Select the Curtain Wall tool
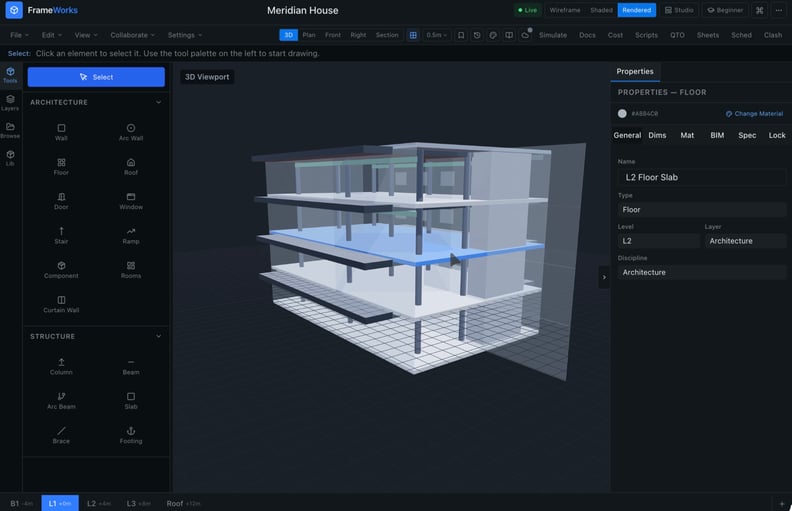This screenshot has width=792, height=511. [61, 304]
